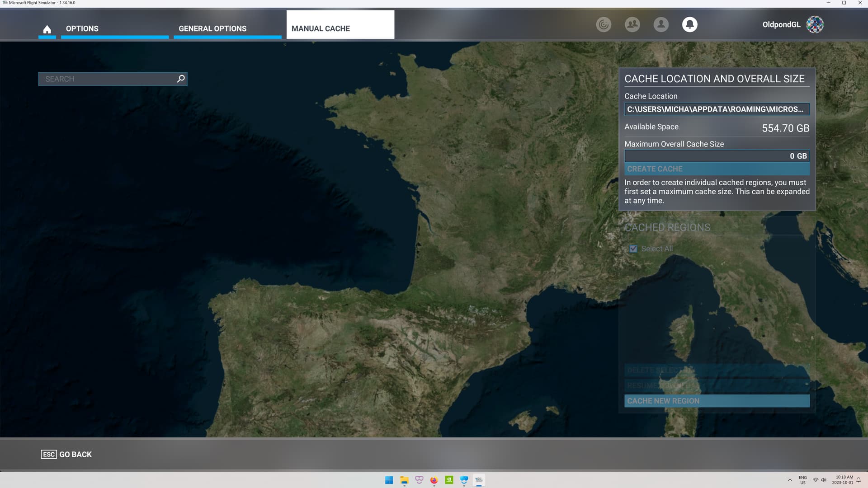868x488 pixels.
Task: Click the CREATE CACHE button
Action: pos(717,169)
